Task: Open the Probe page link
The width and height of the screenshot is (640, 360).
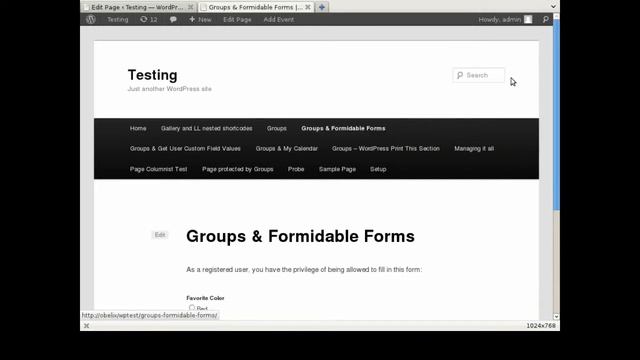Action: (296, 169)
